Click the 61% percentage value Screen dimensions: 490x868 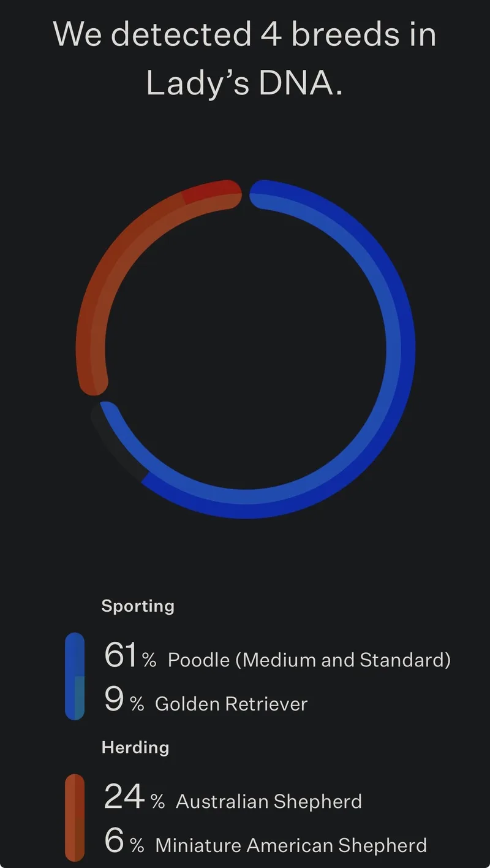point(130,656)
